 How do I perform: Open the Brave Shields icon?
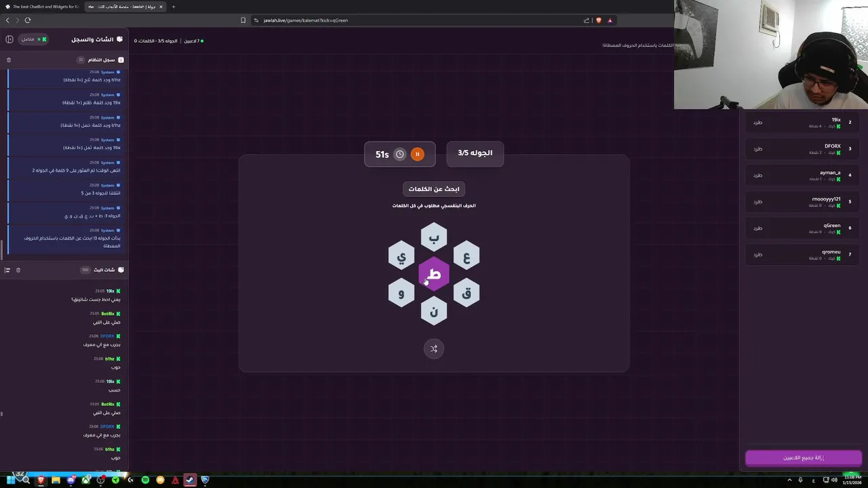pos(598,20)
